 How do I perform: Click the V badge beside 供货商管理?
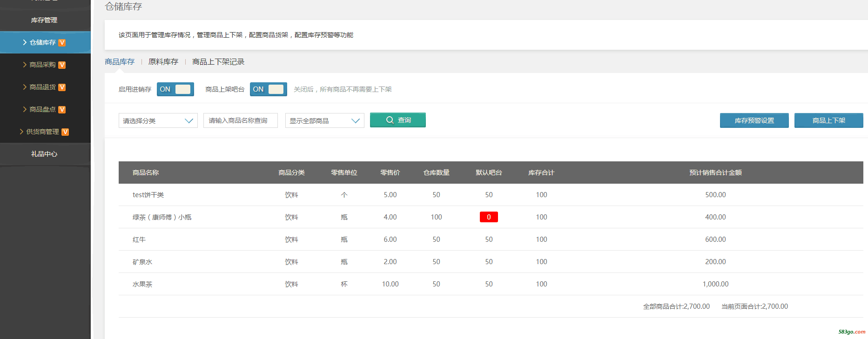(x=65, y=132)
